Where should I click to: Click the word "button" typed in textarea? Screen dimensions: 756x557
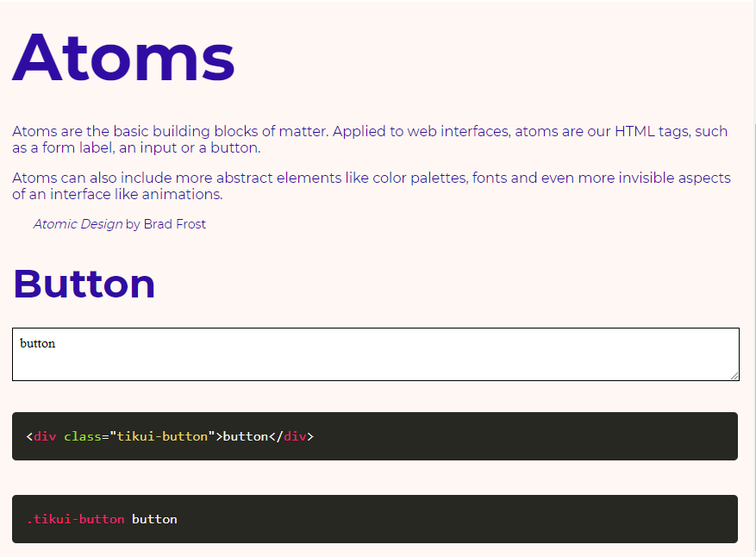point(38,343)
